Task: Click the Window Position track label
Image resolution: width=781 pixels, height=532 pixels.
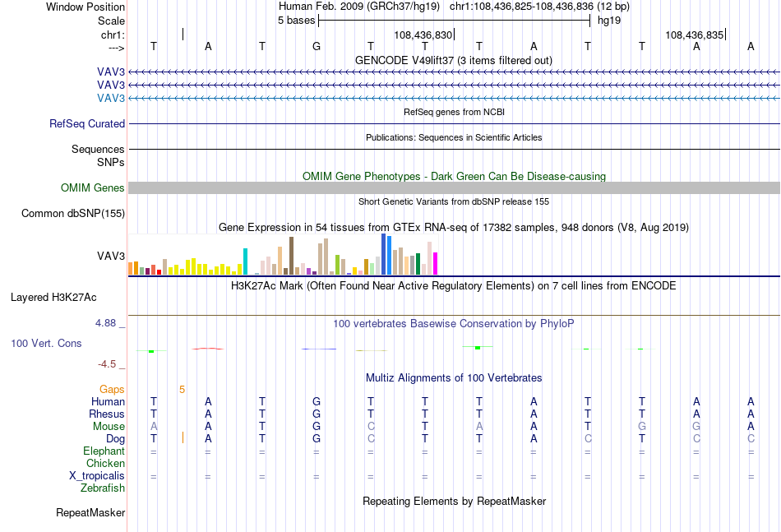Action: pyautogui.click(x=85, y=7)
